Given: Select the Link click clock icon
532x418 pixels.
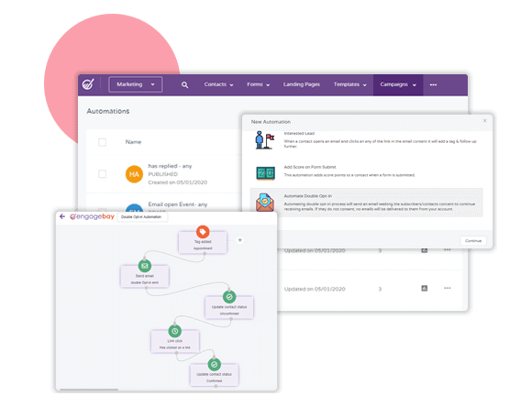Looking at the screenshot, I should [174, 331].
